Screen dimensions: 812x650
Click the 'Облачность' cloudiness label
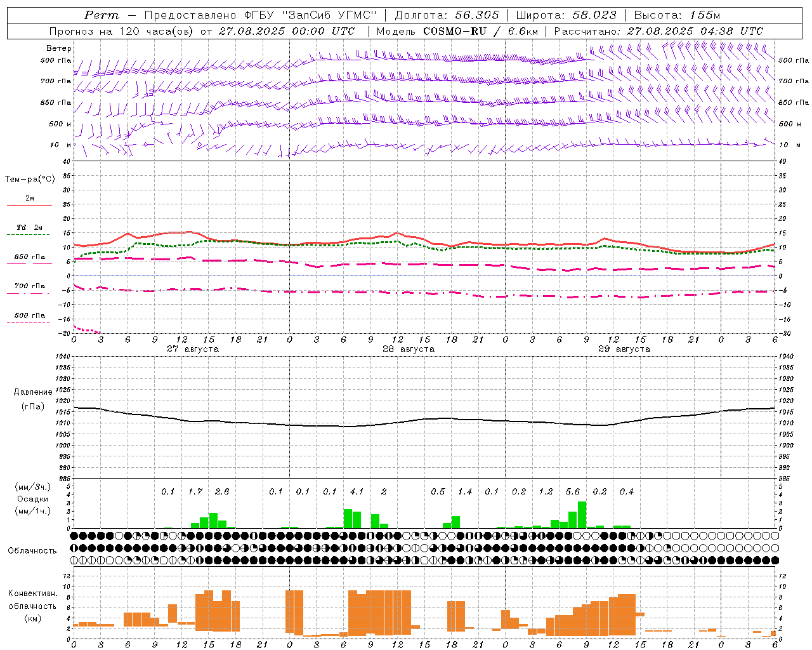coord(32,551)
